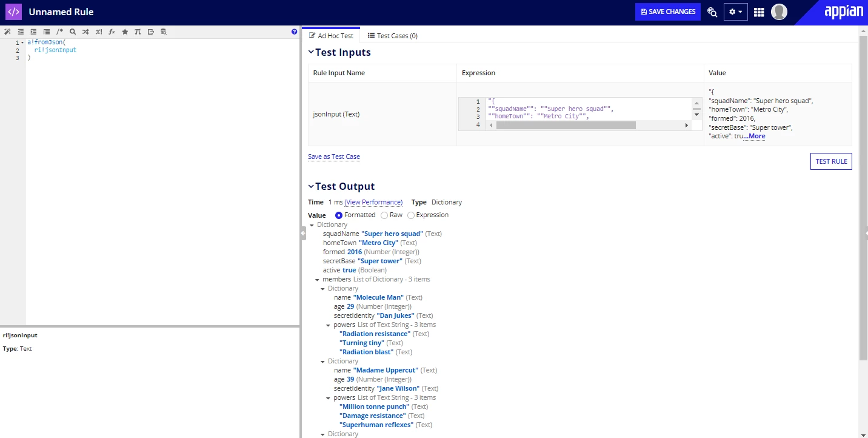Image resolution: width=868 pixels, height=438 pixels.
Task: Click the Rule Input Name column header
Action: (x=339, y=73)
